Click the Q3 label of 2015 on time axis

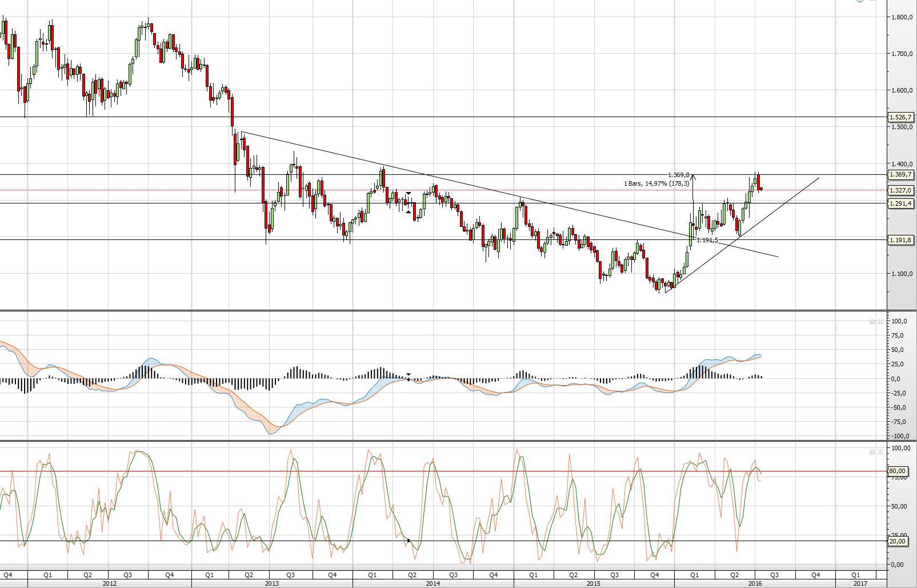(614, 575)
